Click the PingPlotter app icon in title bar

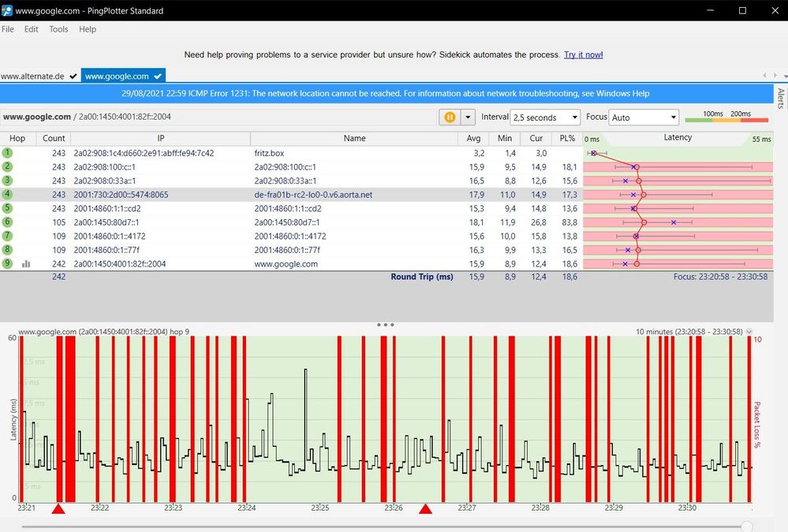(x=7, y=10)
